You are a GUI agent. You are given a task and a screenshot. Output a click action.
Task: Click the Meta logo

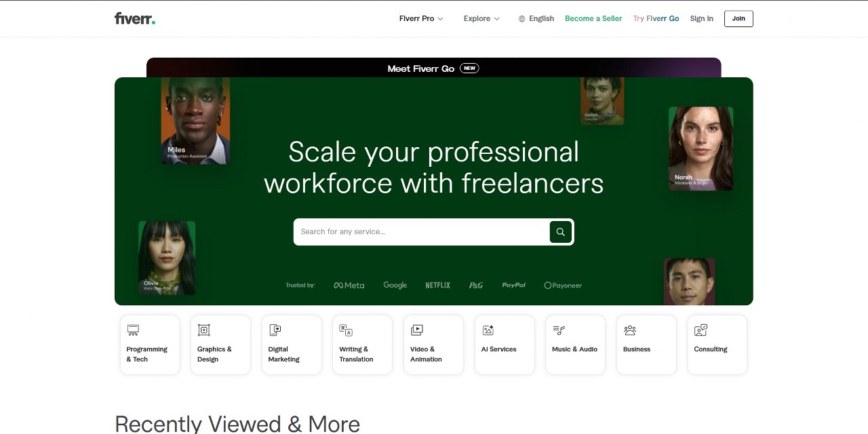click(x=349, y=285)
